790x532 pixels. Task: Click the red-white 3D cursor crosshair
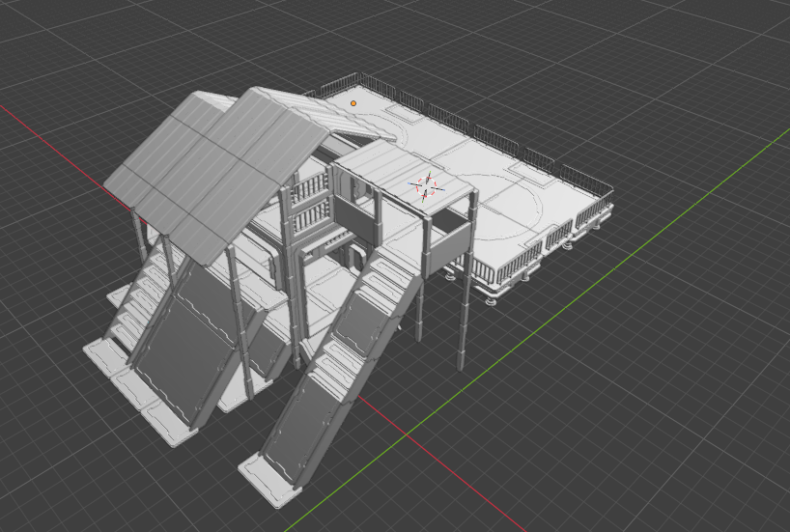(x=426, y=186)
